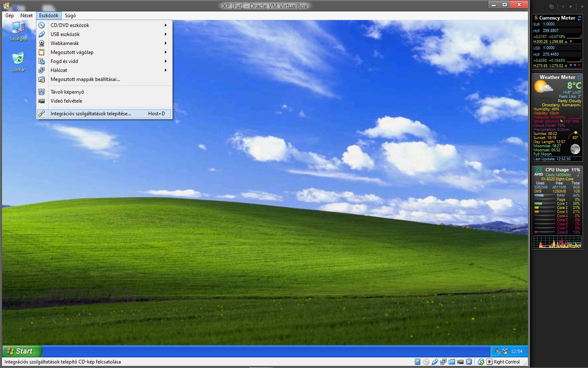Click the shared folders settings icon in menu

point(42,79)
